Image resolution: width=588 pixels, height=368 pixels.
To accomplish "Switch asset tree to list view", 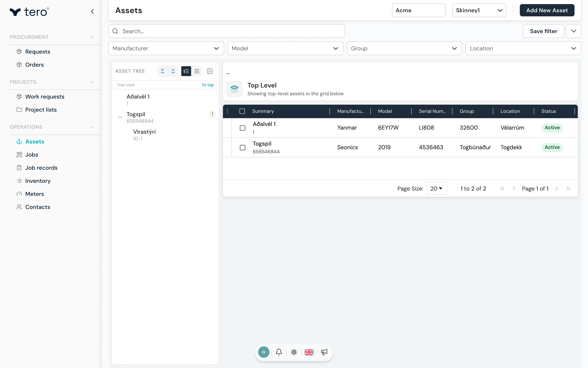I will pos(197,71).
